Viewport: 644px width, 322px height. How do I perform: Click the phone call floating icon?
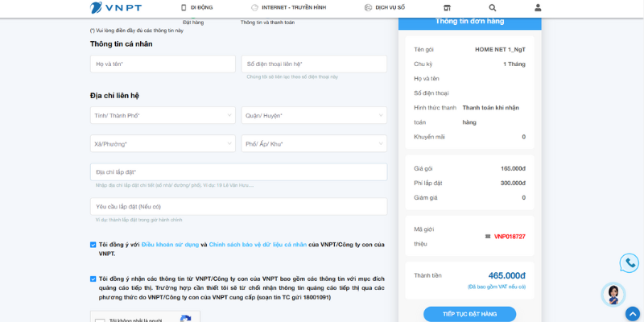click(630, 263)
